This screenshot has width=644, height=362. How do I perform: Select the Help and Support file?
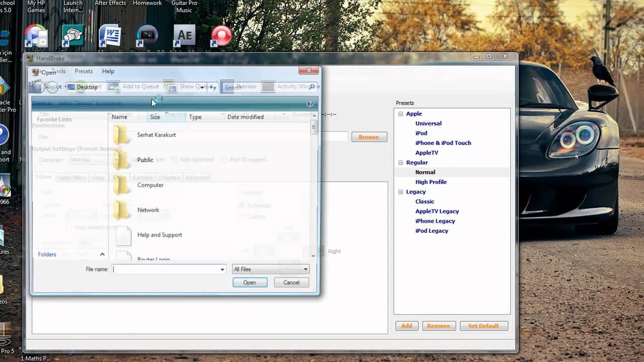(x=159, y=235)
